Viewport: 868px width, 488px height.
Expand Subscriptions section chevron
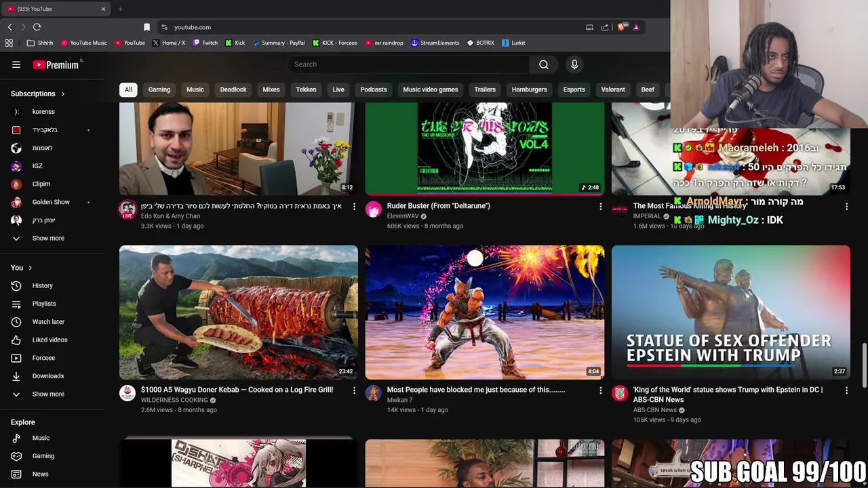[63, 94]
